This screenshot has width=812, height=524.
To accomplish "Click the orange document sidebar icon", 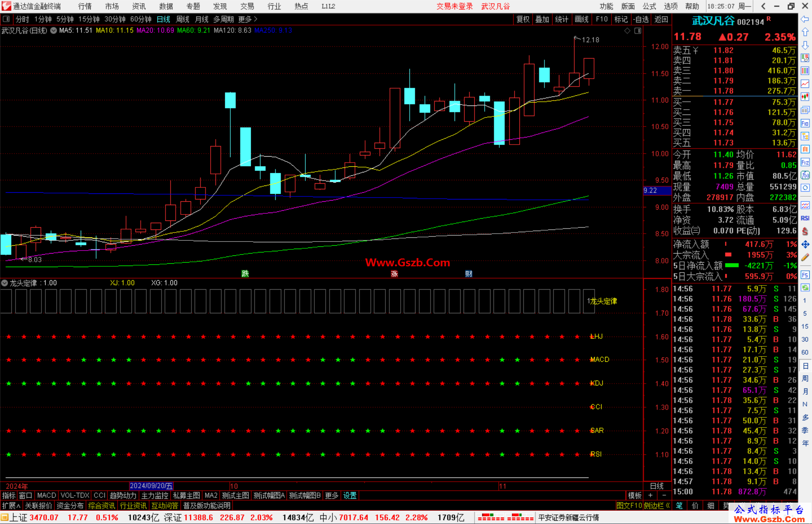I will (805, 149).
